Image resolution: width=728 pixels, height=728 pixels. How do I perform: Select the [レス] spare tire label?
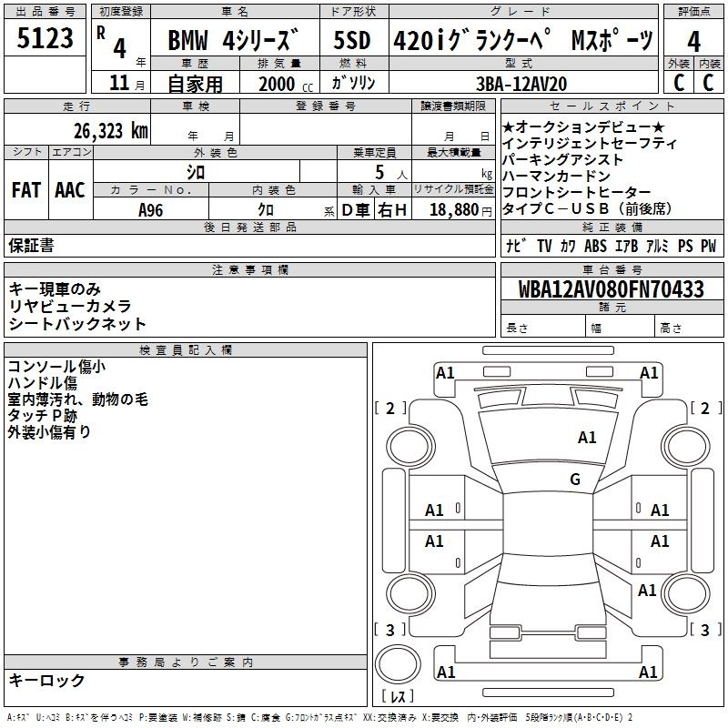pos(398,697)
